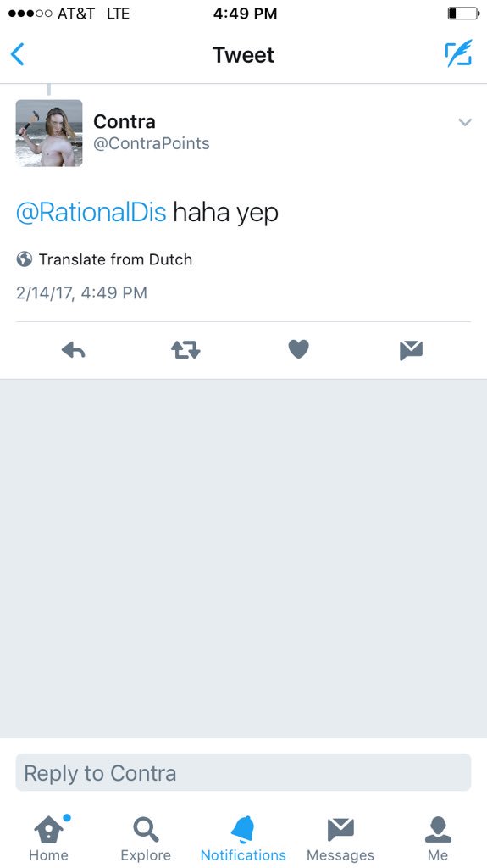Focus the Reply to Contra field
This screenshot has height=868, width=487.
[244, 772]
